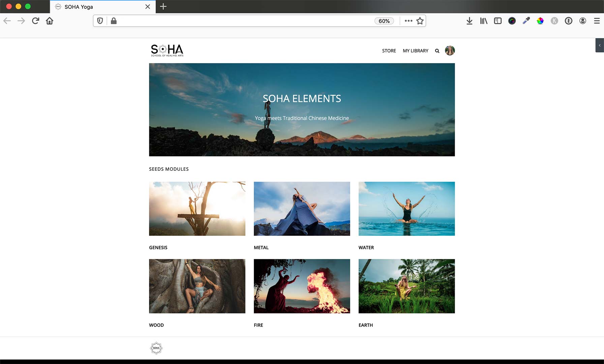Open the Genesis module thumbnail

[197, 209]
